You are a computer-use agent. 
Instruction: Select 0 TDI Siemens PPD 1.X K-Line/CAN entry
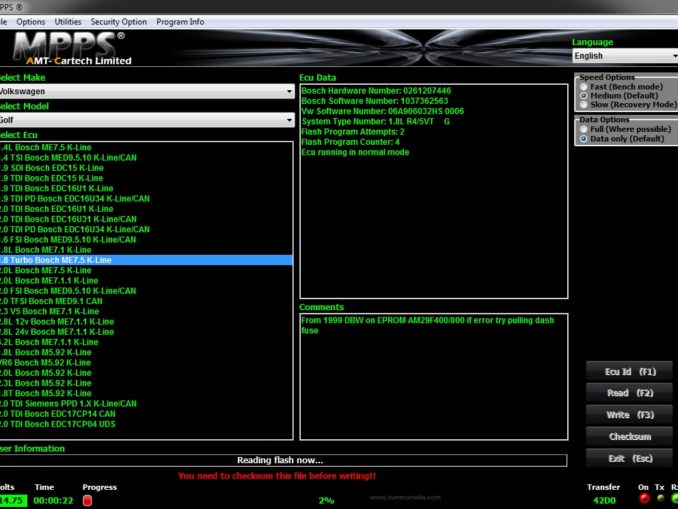point(146,403)
